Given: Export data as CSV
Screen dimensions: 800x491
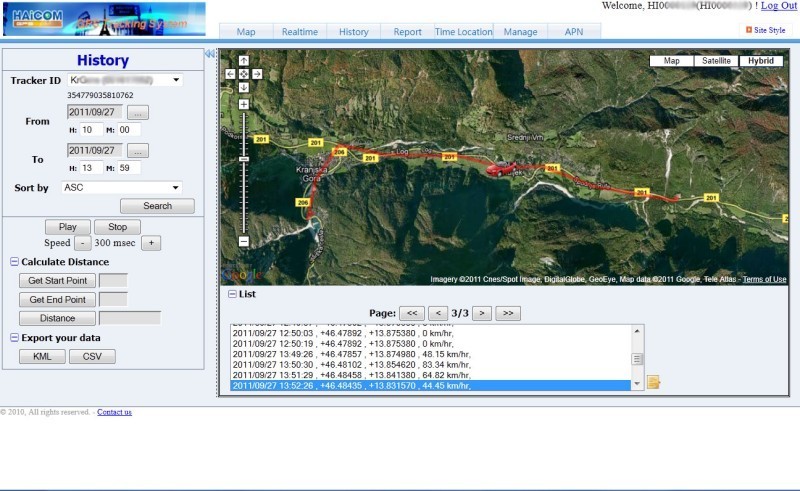Looking at the screenshot, I should (x=92, y=356).
